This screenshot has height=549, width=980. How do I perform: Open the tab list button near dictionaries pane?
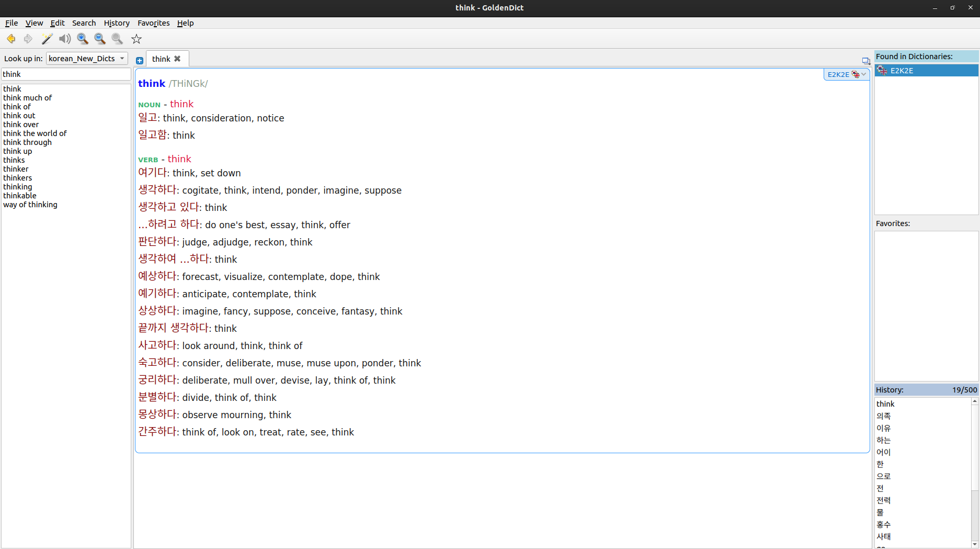point(866,61)
